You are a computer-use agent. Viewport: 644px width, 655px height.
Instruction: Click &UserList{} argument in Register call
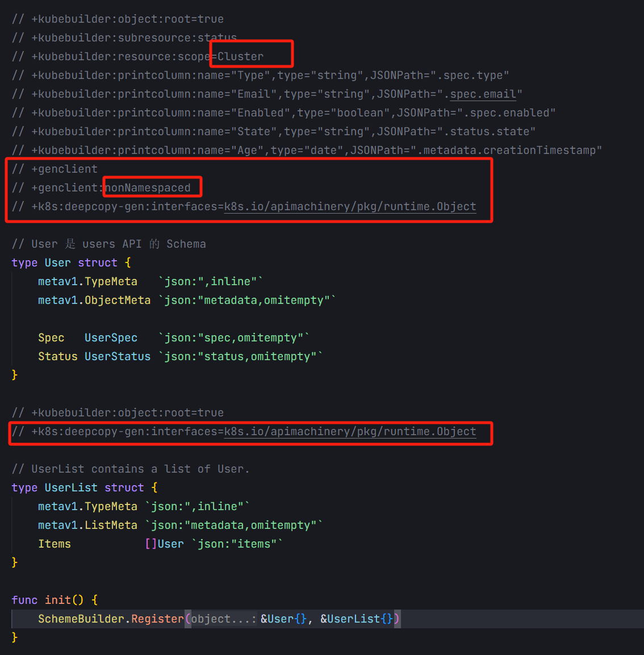tap(357, 619)
